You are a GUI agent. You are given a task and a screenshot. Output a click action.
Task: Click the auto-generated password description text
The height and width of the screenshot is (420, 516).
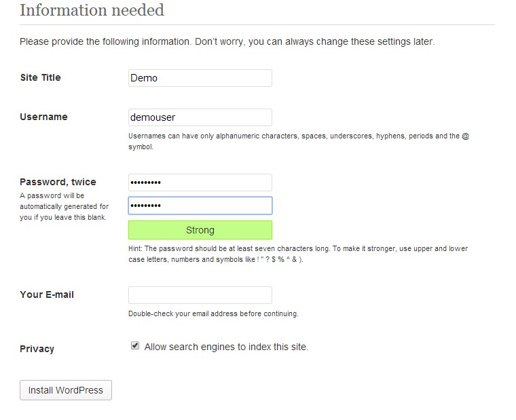pyautogui.click(x=64, y=206)
